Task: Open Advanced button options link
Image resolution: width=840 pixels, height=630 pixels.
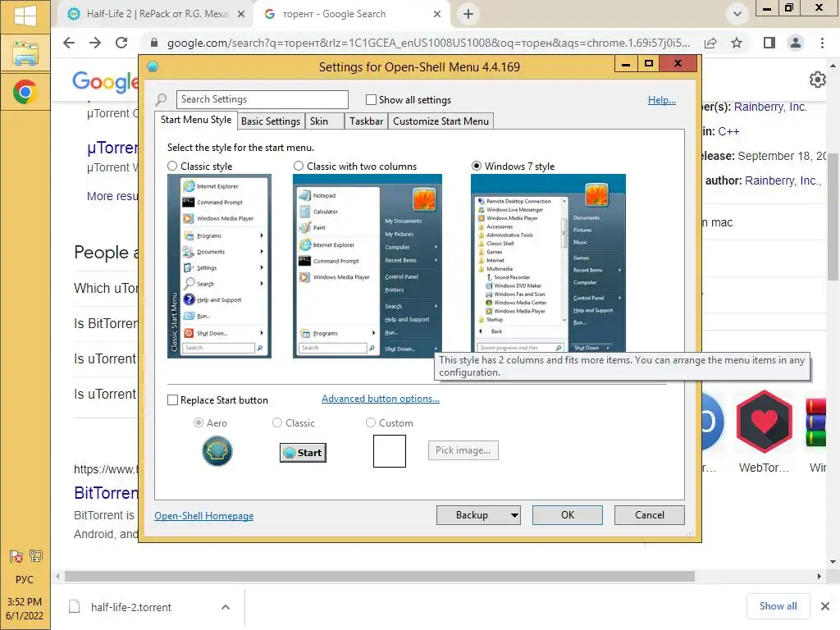Action: [381, 399]
